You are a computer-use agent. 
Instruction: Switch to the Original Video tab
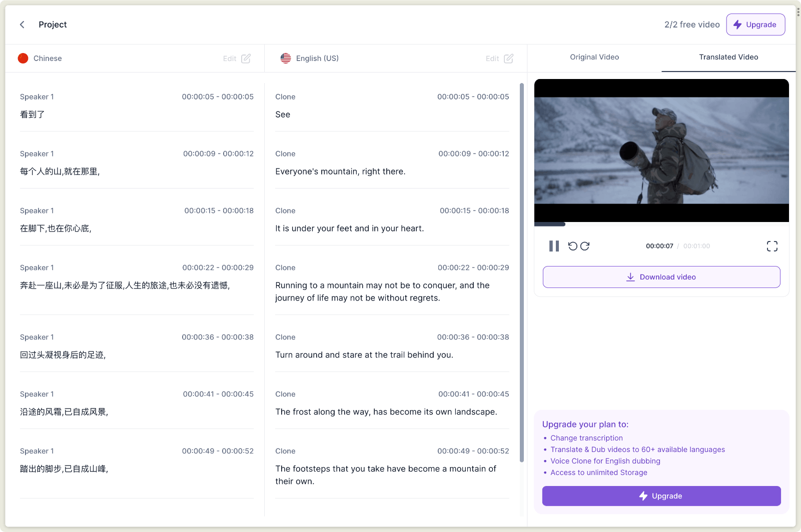tap(594, 57)
